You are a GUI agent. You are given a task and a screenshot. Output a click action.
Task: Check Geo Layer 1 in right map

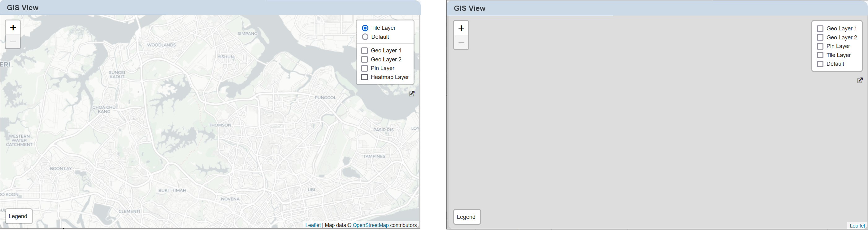[820, 29]
